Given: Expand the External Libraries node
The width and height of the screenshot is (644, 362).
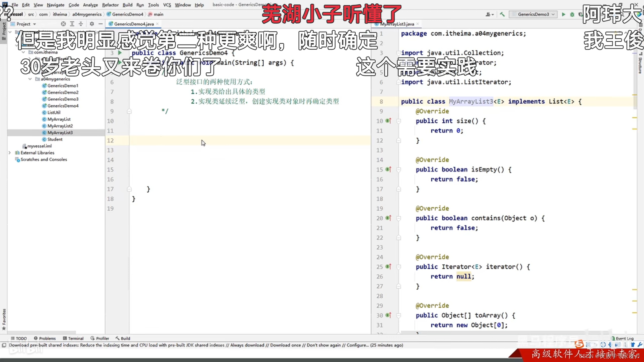Looking at the screenshot, I should 9,153.
